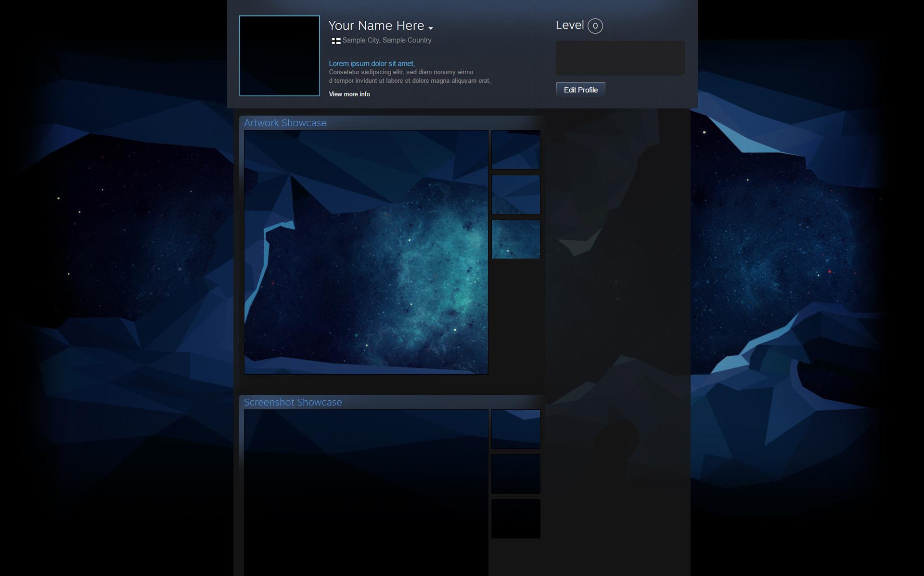This screenshot has width=924, height=576.
Task: Click the Lorem ipsum dolor sit amet headline
Action: 372,64
